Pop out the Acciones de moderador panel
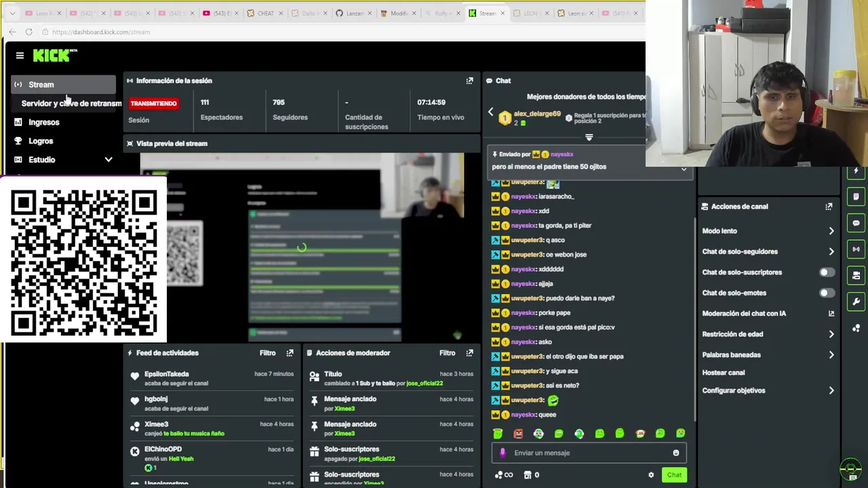Viewport: 868px width, 488px height. [469, 353]
